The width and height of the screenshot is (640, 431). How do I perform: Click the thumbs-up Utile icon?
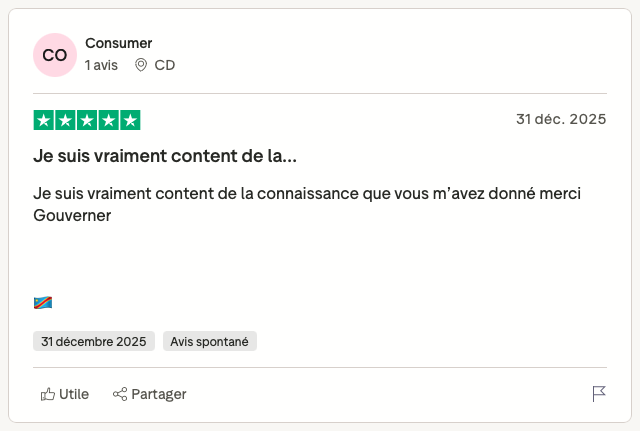47,394
